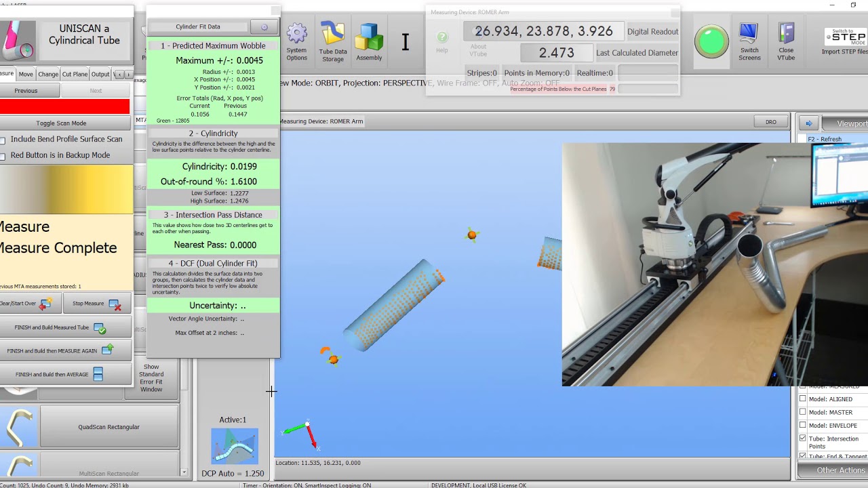Click the Uncertainty: .. row

click(213, 306)
